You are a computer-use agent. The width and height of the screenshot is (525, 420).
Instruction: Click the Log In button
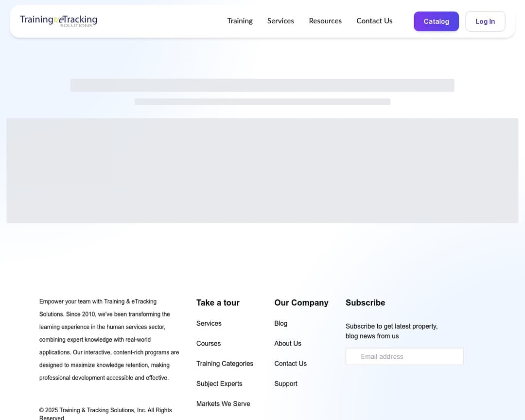coord(485,21)
